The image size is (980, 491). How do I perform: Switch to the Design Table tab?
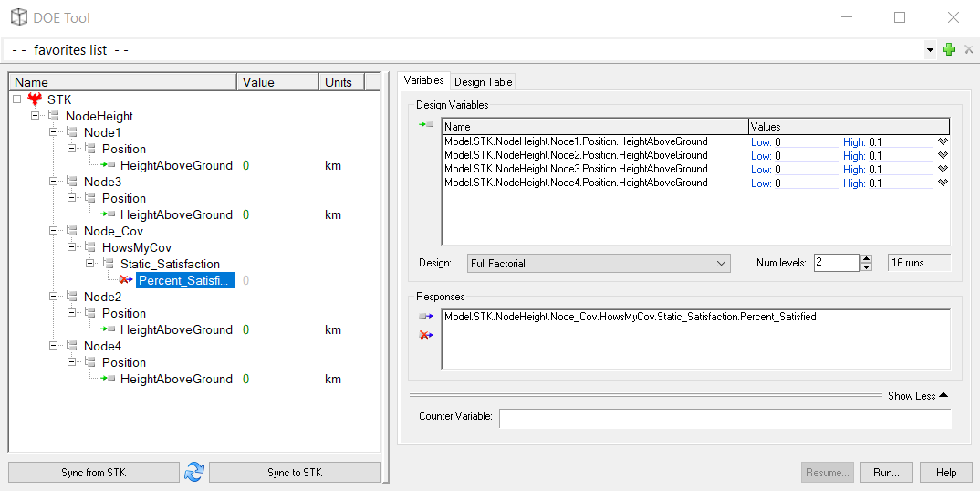pos(484,82)
